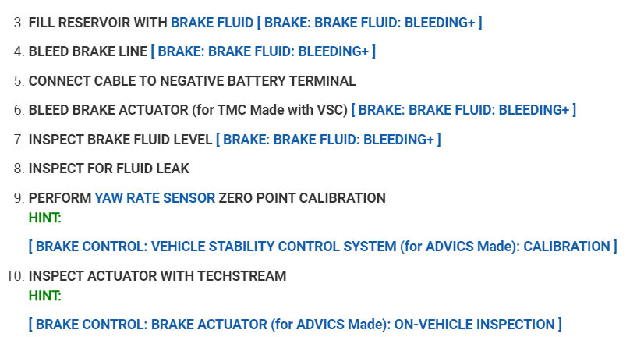
Task: Open the Brake Actuator on-vehicle inspection link
Action: pyautogui.click(x=295, y=325)
